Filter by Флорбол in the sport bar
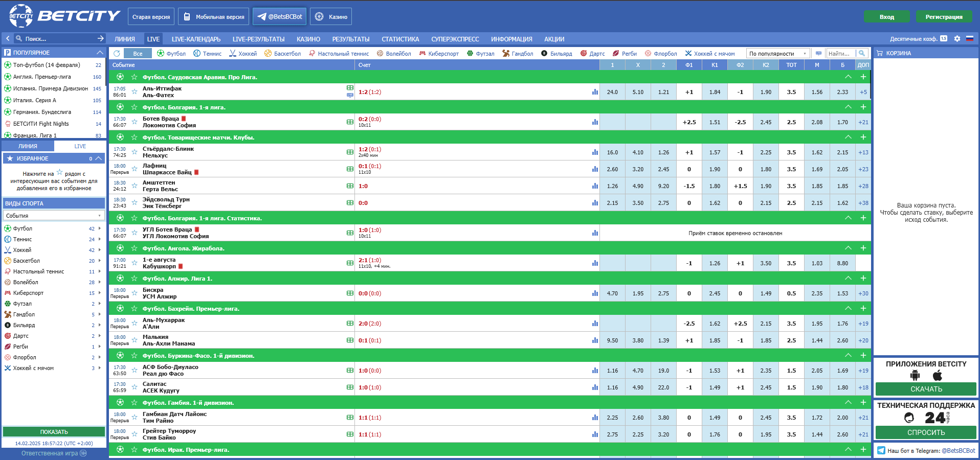The height and width of the screenshot is (460, 980). tap(661, 53)
